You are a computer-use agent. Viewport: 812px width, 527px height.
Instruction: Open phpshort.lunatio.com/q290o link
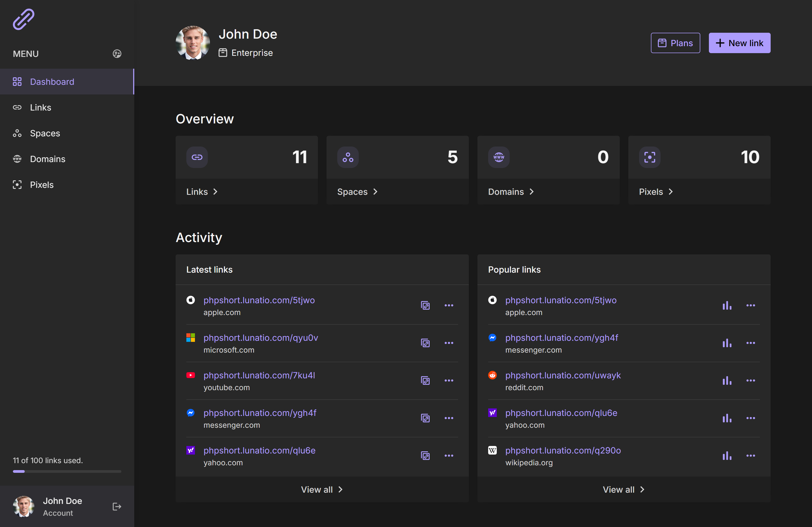point(563,450)
